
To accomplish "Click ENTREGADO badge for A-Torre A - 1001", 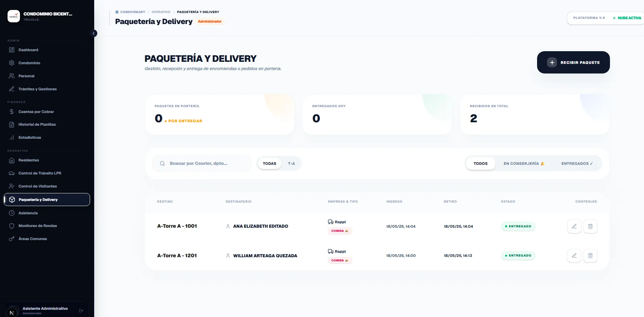I will (x=518, y=226).
